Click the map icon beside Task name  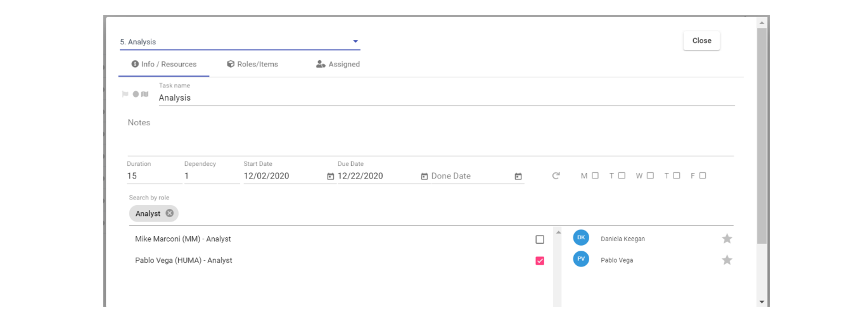point(144,94)
